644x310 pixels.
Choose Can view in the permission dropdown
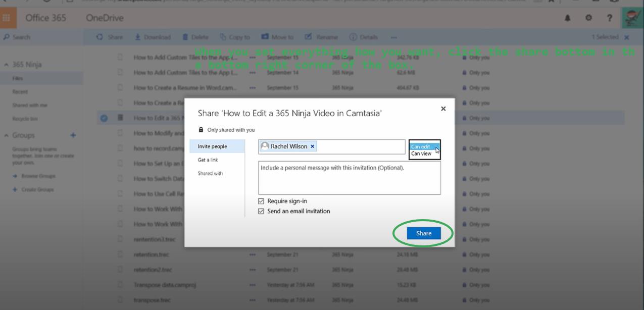coord(425,153)
